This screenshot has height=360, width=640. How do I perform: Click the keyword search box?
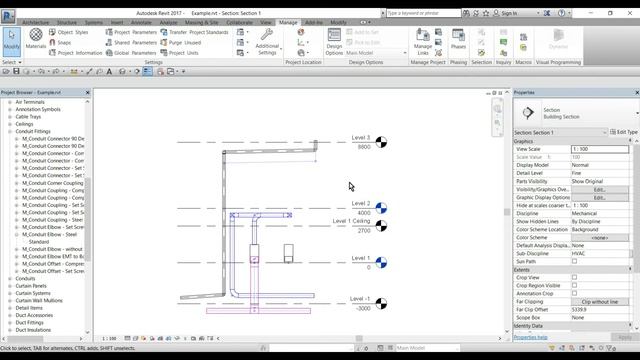[423, 13]
